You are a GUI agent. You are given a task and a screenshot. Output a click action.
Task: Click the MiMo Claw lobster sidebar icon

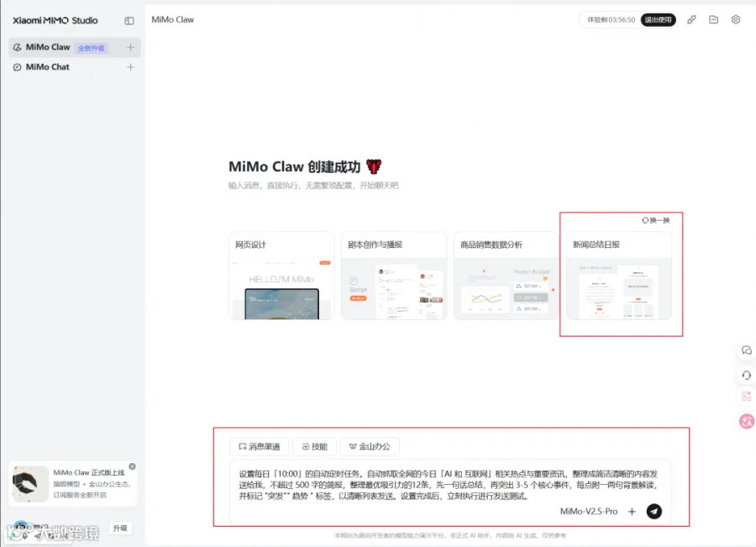pos(17,47)
